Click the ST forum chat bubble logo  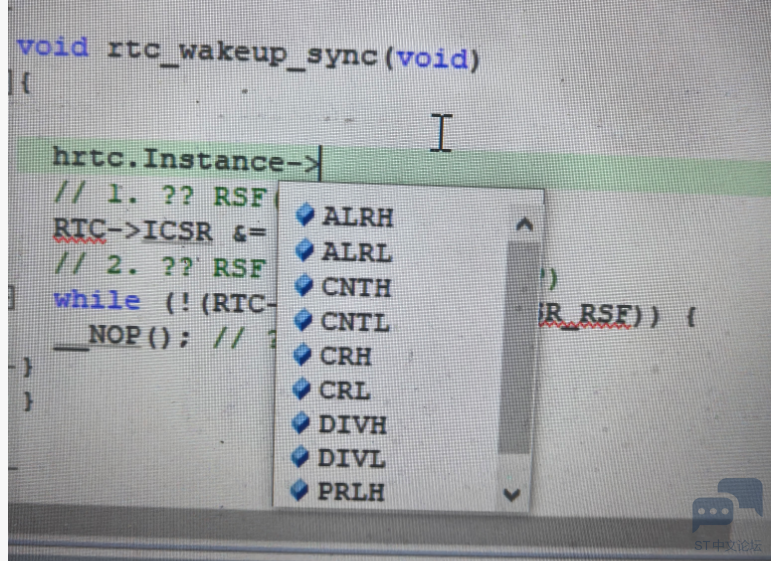tap(727, 507)
